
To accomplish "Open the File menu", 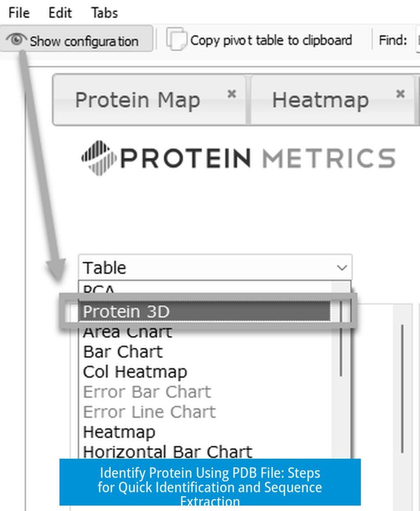I will click(x=18, y=13).
